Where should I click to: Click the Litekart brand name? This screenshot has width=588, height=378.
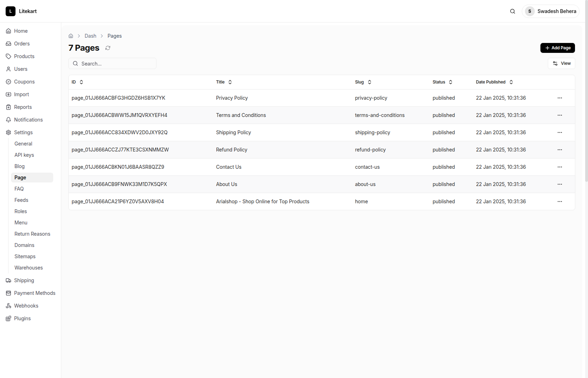point(28,11)
